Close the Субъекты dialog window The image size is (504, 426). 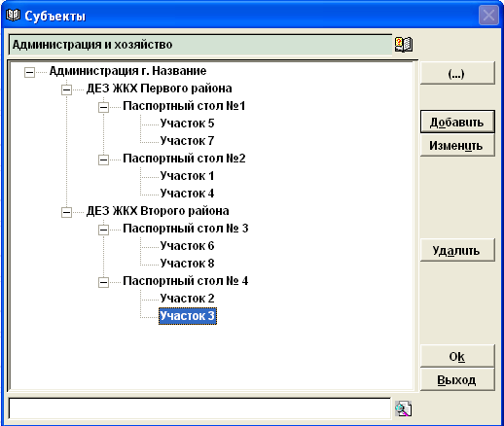[488, 16]
